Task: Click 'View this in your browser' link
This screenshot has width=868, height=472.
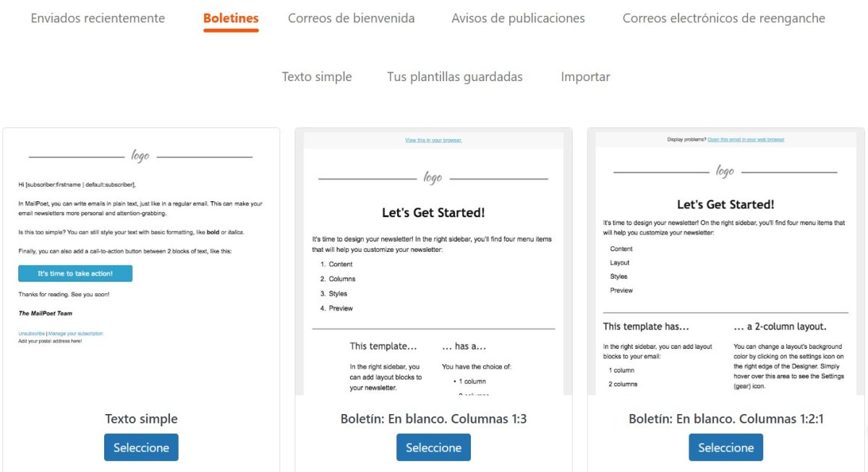Action: click(433, 140)
